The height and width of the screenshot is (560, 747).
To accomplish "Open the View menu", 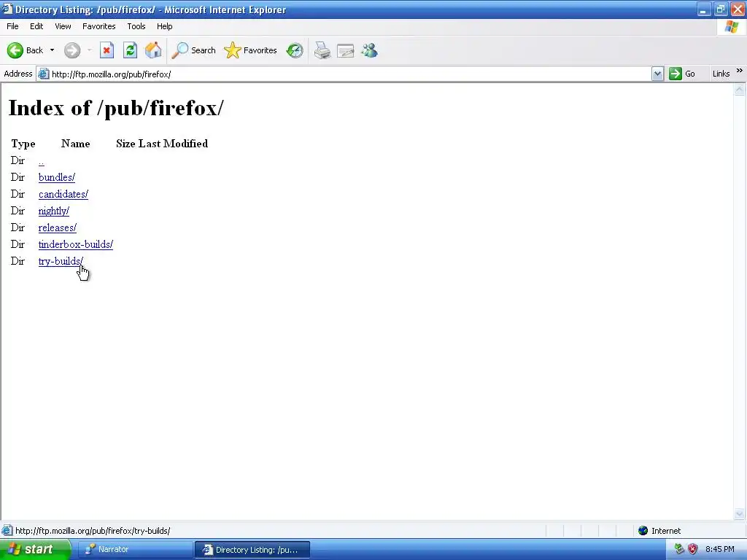I will coord(63,26).
